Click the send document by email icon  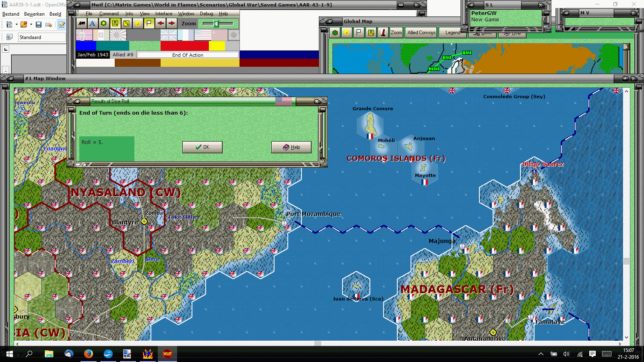[x=49, y=25]
